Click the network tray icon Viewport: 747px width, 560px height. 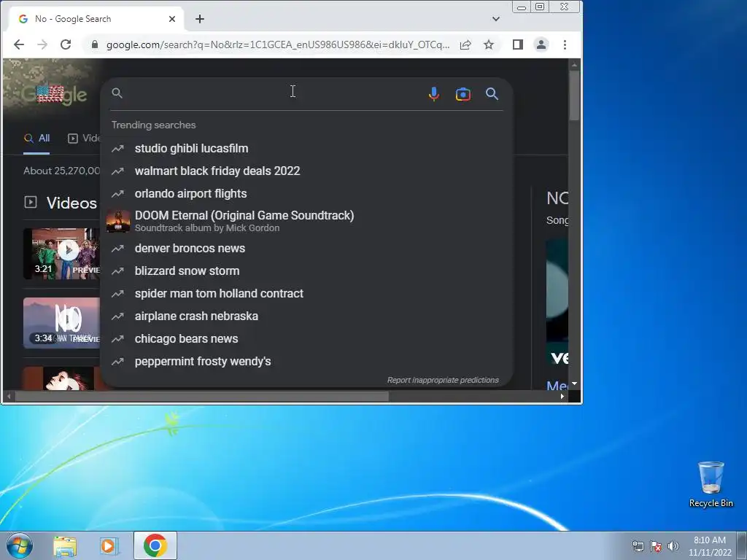pyautogui.click(x=638, y=546)
